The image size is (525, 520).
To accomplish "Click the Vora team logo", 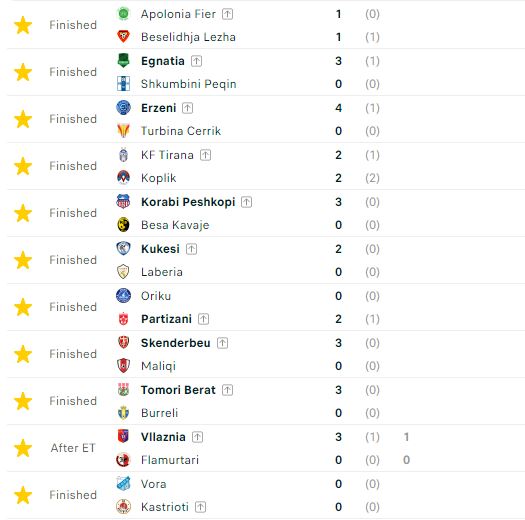I will [123, 484].
